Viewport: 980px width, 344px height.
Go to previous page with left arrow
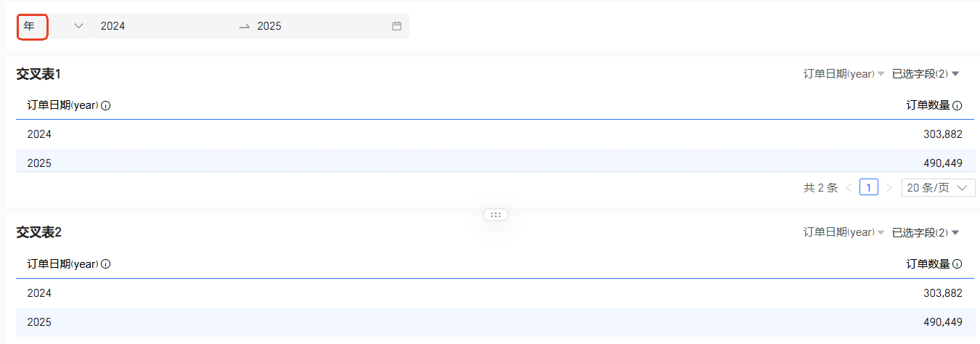click(849, 188)
